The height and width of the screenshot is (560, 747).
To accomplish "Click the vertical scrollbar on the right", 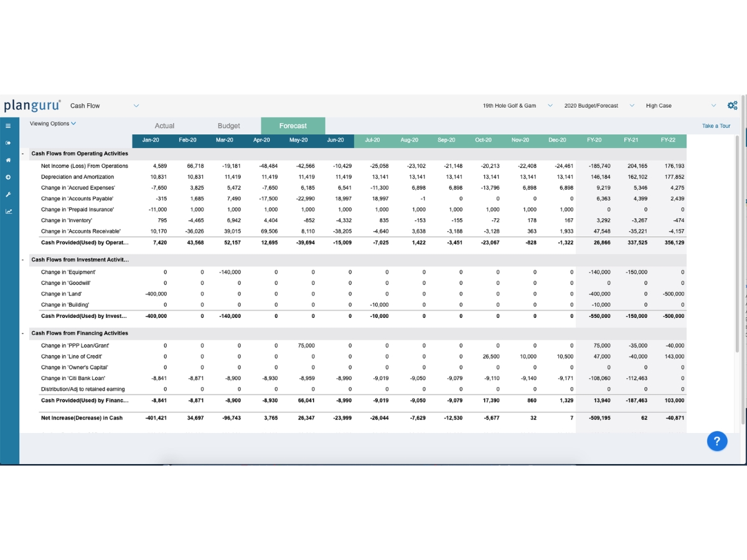I will coord(738,244).
